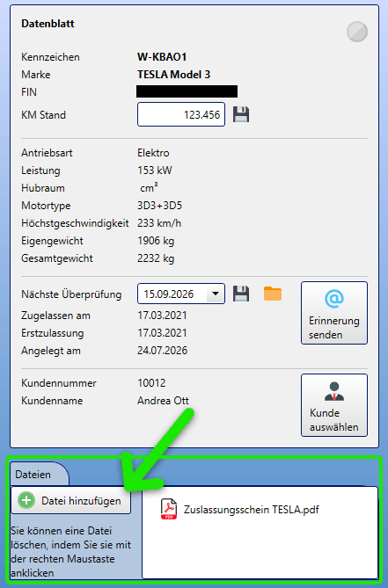The height and width of the screenshot is (588, 388).
Task: Select file name Zuslassungsschein TESLA.pdf
Action: coord(252,510)
